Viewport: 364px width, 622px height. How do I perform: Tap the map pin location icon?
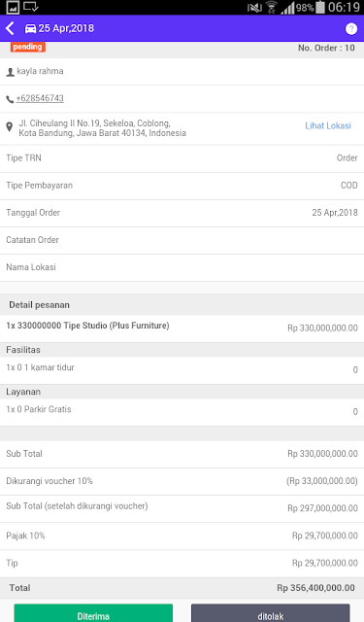coord(10,127)
